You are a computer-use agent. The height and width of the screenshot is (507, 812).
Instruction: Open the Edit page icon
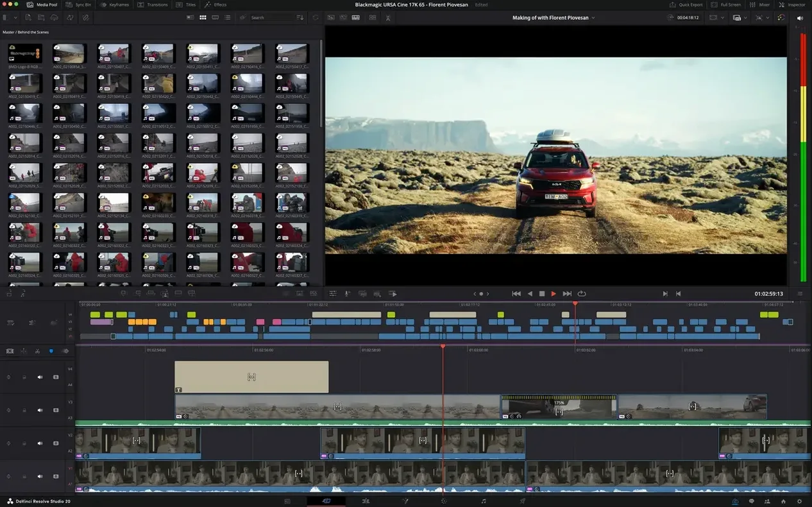(366, 501)
